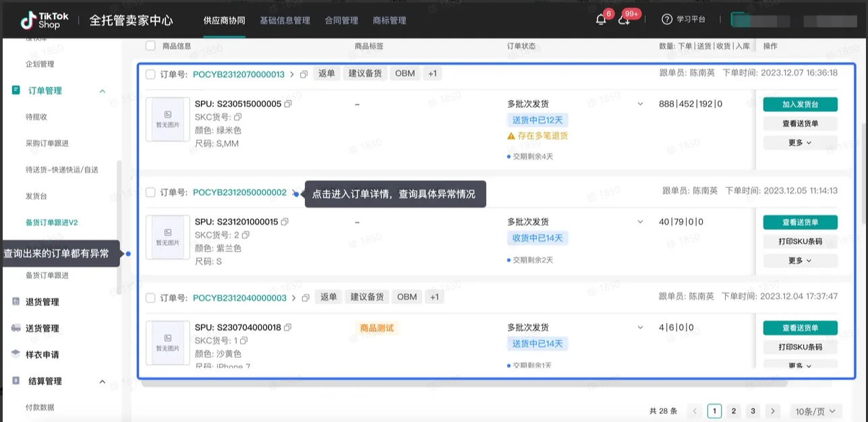Copy order number POCYB2312040000003
The width and height of the screenshot is (868, 422).
[x=306, y=298]
